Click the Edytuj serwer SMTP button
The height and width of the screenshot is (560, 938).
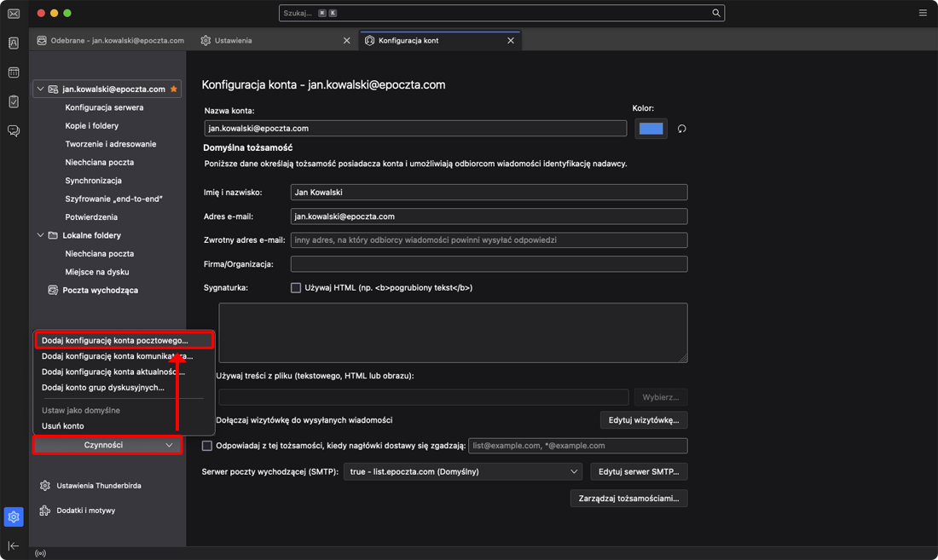pyautogui.click(x=638, y=471)
